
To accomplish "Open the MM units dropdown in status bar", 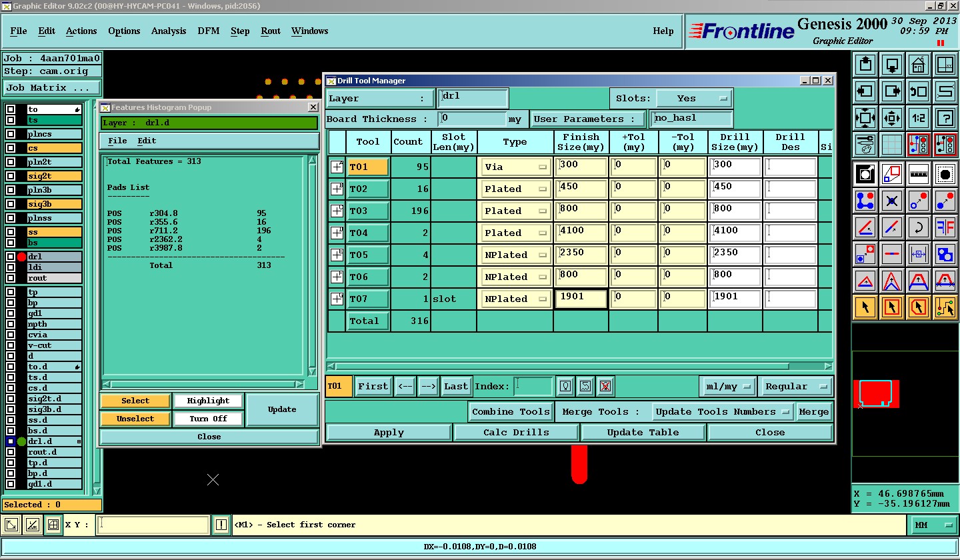I will coord(933,525).
